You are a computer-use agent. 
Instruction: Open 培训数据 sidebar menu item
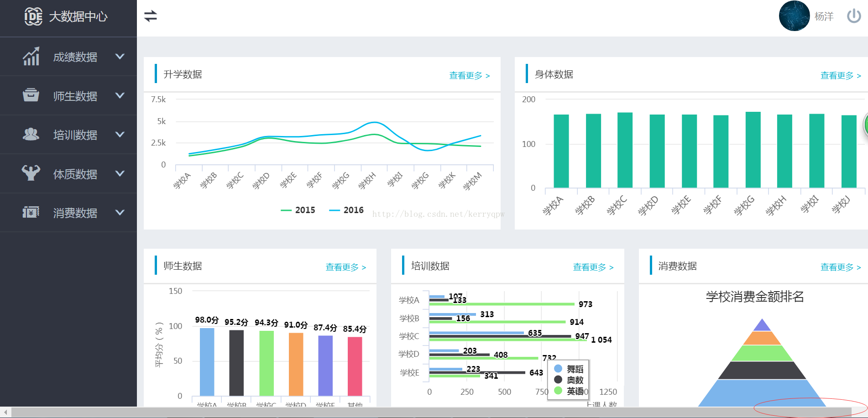(x=68, y=135)
